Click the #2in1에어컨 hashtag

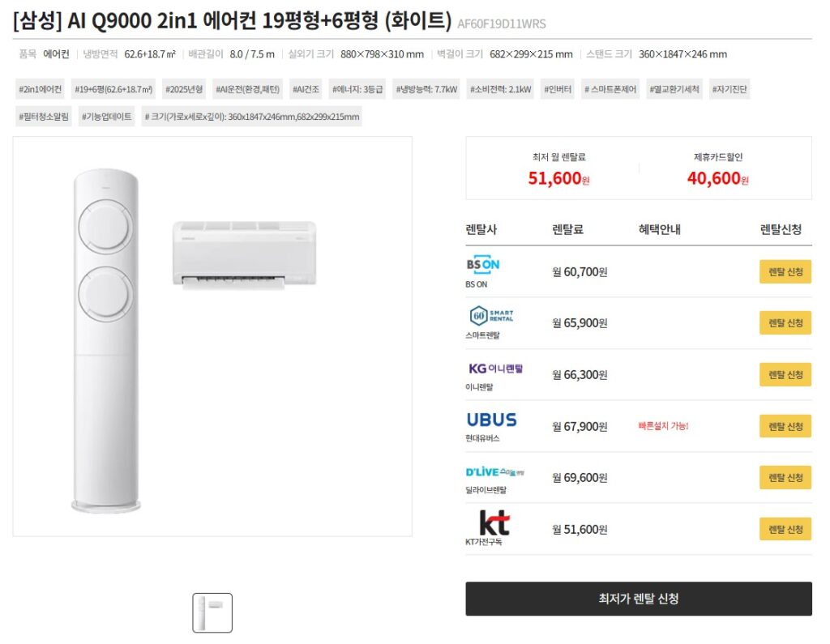(x=38, y=89)
